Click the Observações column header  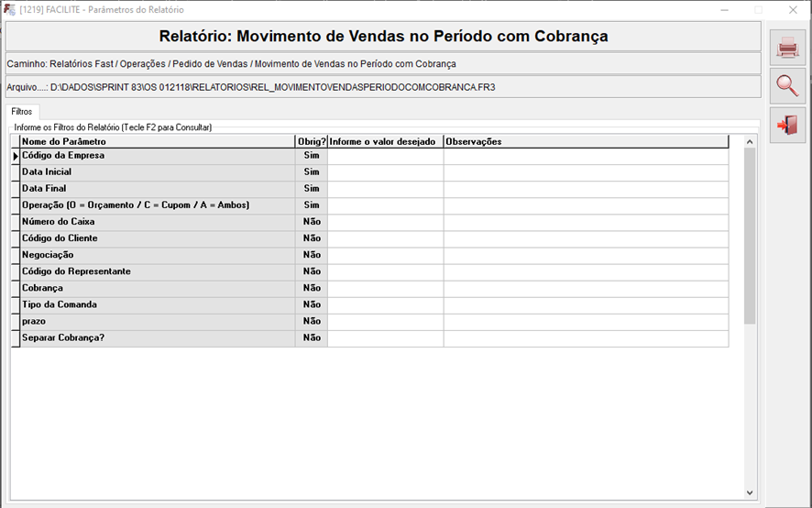pyautogui.click(x=586, y=142)
